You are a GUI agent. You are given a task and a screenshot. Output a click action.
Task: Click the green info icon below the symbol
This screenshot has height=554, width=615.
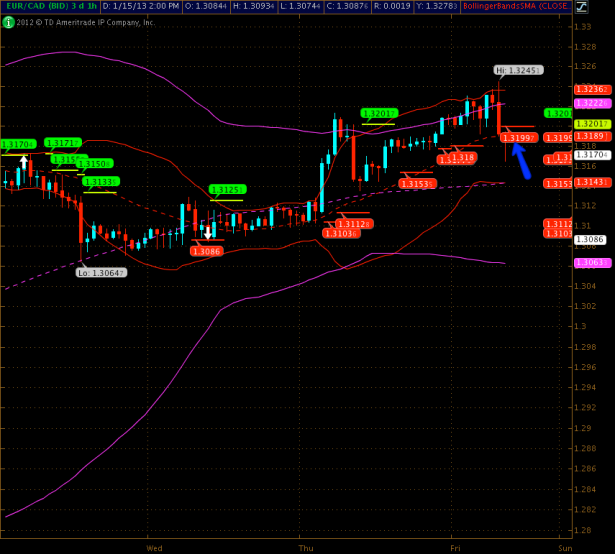click(x=7, y=21)
